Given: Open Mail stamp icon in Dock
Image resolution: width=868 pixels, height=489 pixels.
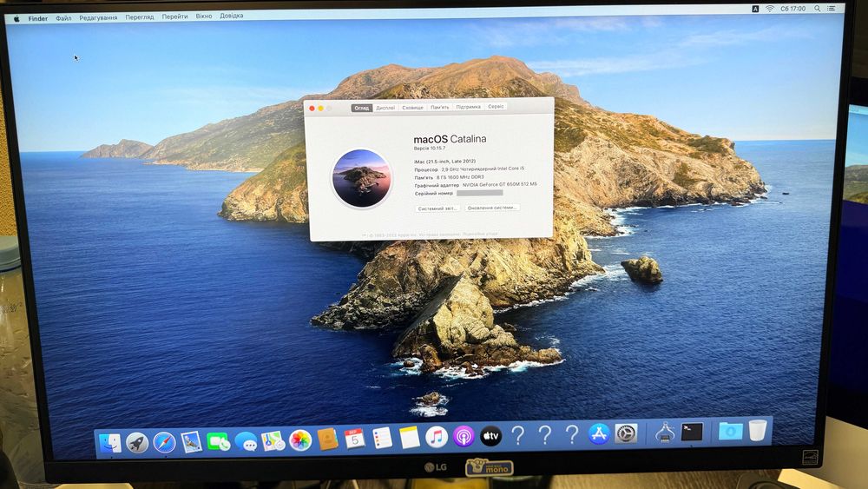Looking at the screenshot, I should click(x=192, y=442).
